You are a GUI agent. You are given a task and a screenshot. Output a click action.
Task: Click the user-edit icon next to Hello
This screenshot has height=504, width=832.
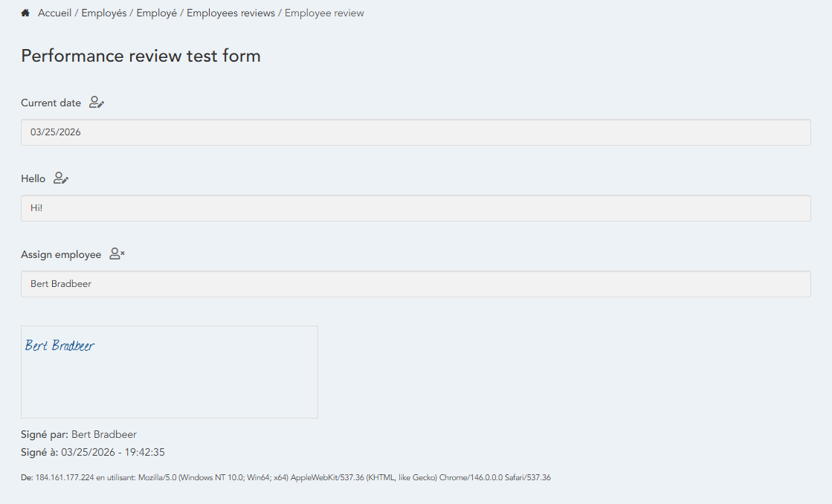click(61, 178)
